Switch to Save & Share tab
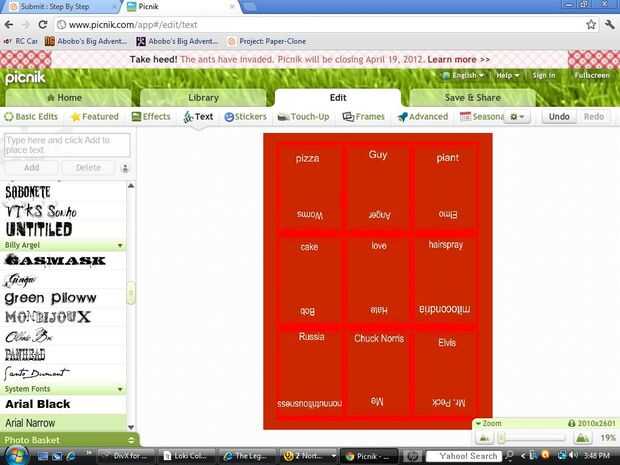 (x=473, y=98)
